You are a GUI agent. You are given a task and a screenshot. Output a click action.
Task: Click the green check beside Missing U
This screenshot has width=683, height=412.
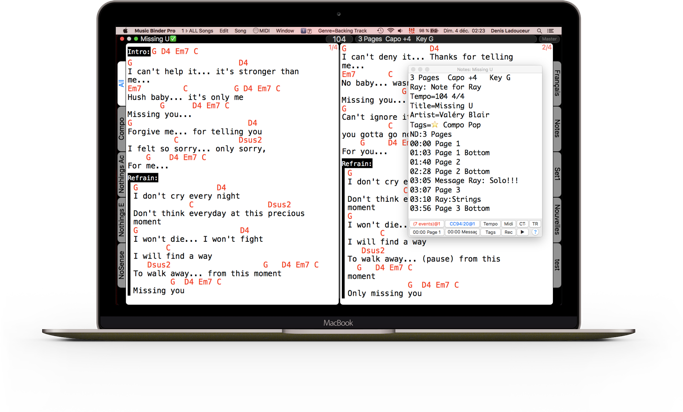[x=173, y=39]
